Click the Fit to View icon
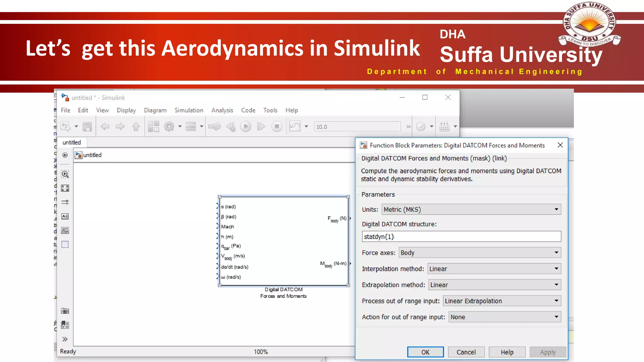Viewport: 644px width, 362px height. [65, 188]
